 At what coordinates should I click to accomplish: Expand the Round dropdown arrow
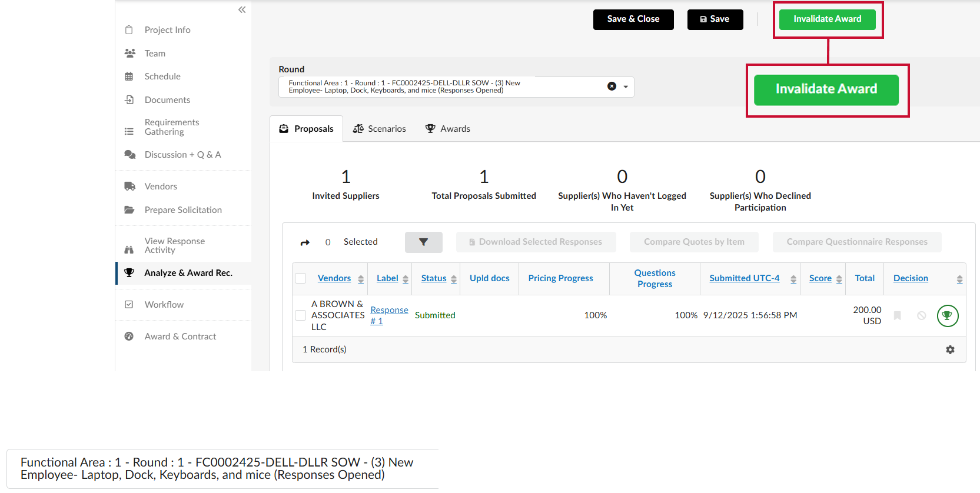[x=626, y=87]
